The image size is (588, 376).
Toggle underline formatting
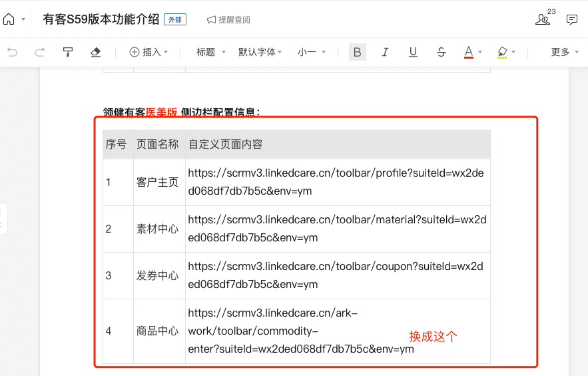pyautogui.click(x=413, y=52)
